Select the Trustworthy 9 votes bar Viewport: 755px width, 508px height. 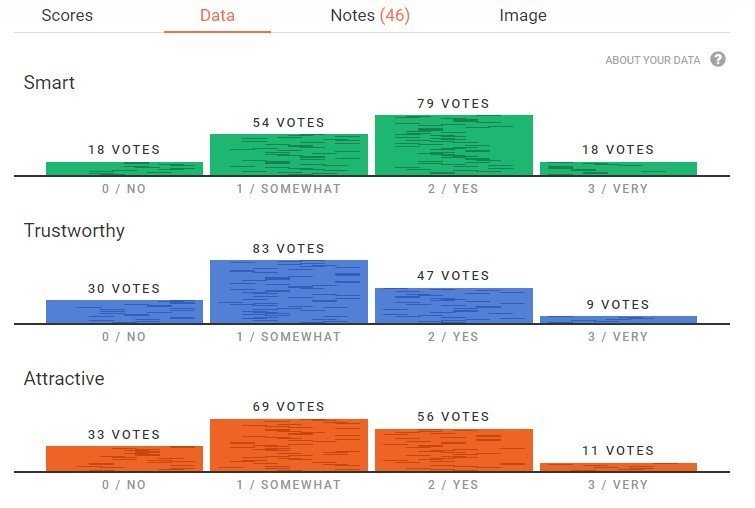point(618,319)
